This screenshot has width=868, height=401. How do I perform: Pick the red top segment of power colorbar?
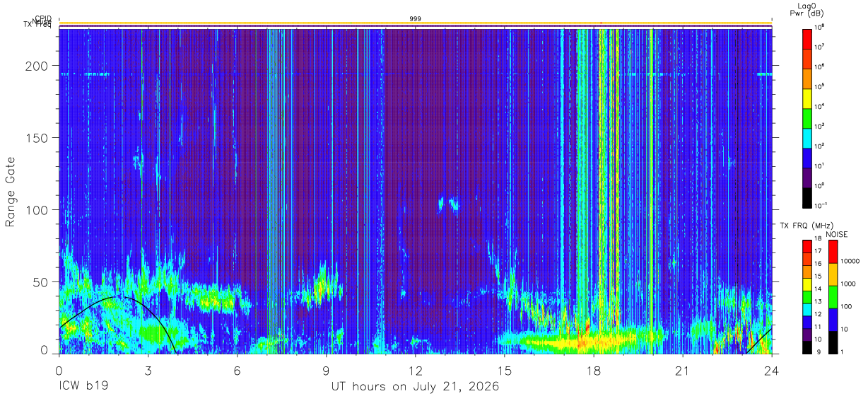tap(807, 38)
